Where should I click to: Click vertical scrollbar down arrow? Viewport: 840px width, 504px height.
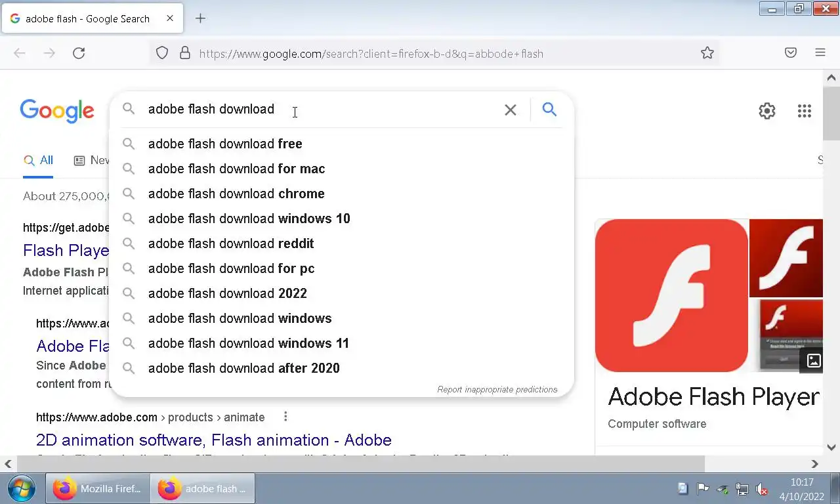[831, 447]
